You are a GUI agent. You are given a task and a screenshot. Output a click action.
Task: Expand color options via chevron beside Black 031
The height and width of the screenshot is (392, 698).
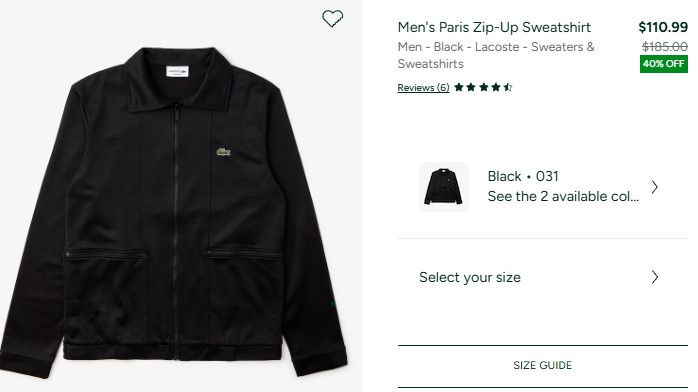654,187
